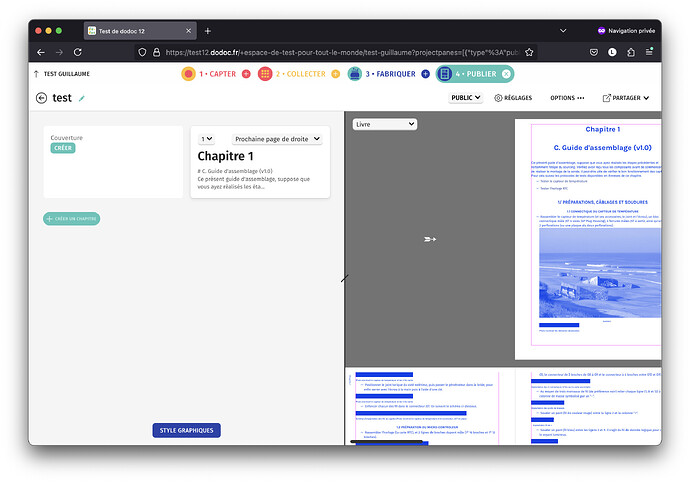Change the Prochaine page de droite selector

click(x=277, y=139)
